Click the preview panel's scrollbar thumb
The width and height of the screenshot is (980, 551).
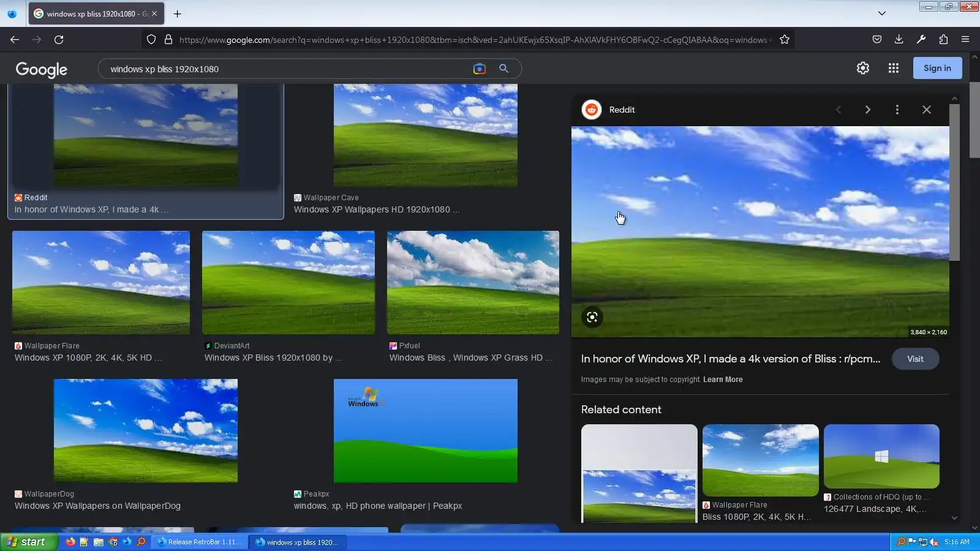coord(954,182)
